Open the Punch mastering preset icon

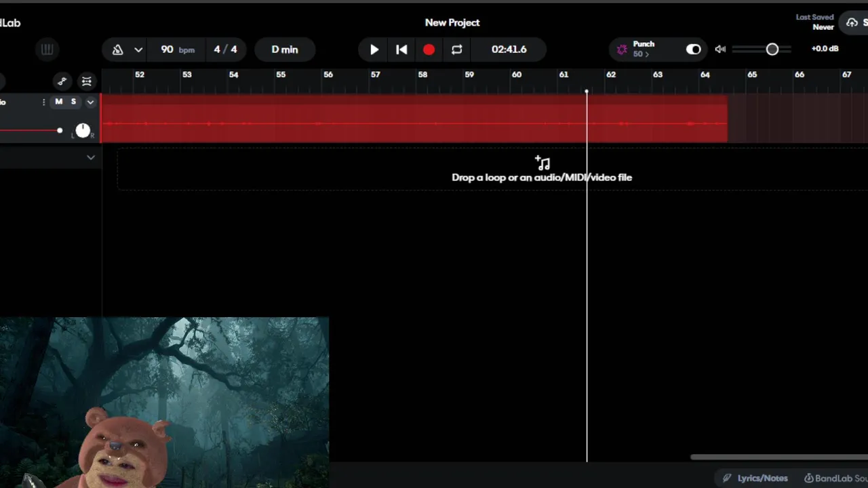[622, 49]
